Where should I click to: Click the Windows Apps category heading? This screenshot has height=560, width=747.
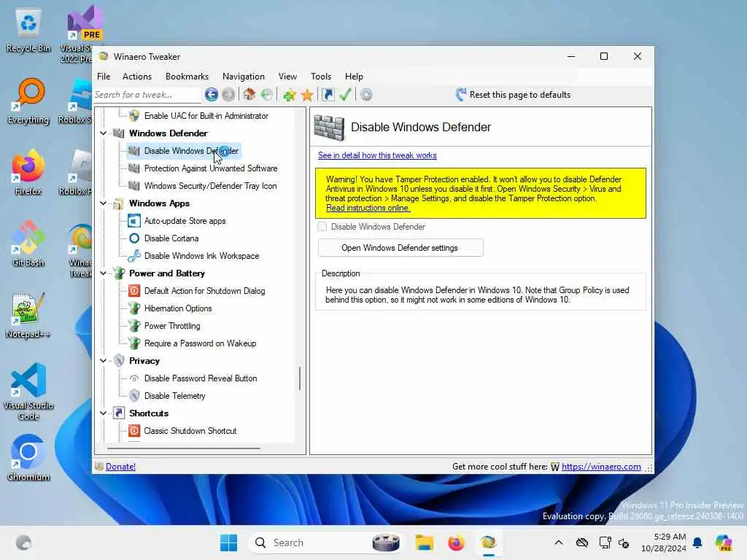click(x=159, y=203)
